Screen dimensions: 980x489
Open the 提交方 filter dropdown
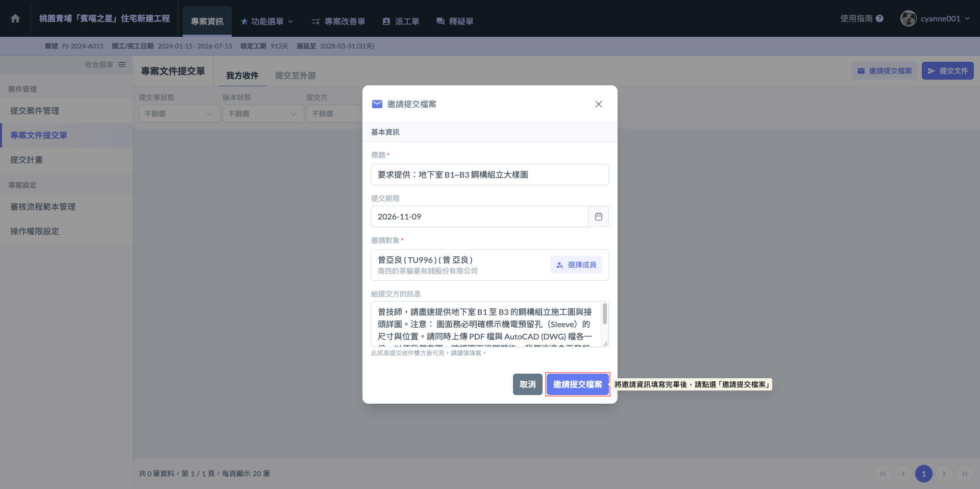point(334,114)
